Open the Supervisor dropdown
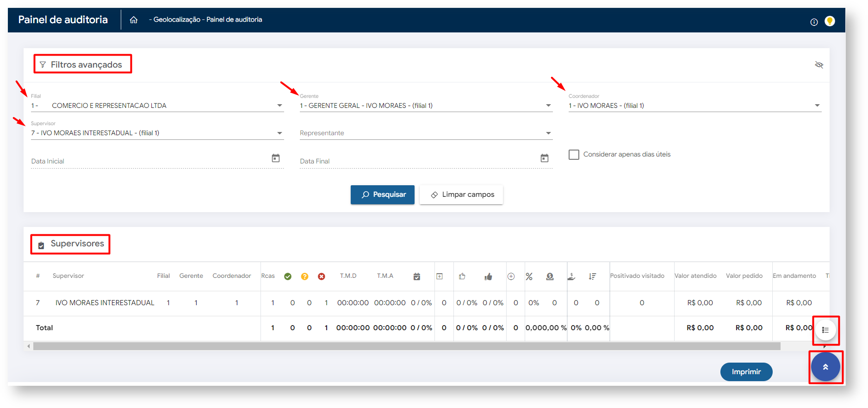Viewport: 868px width, 408px height. click(157, 133)
